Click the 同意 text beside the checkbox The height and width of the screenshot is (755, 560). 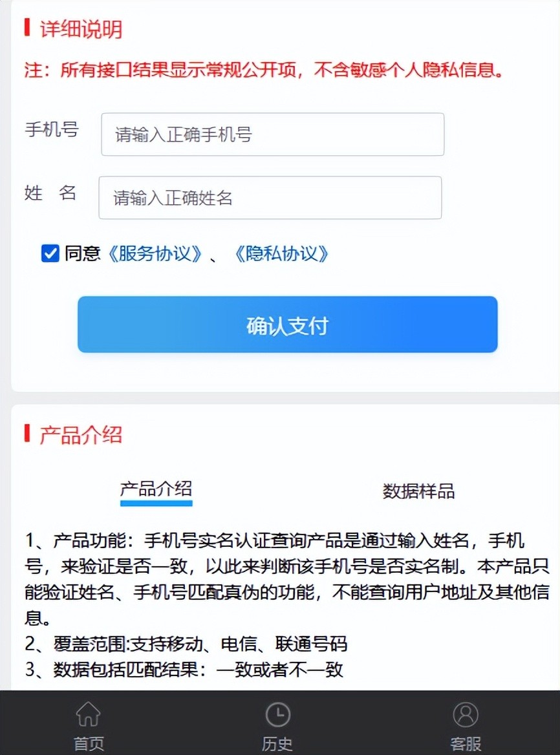82,253
